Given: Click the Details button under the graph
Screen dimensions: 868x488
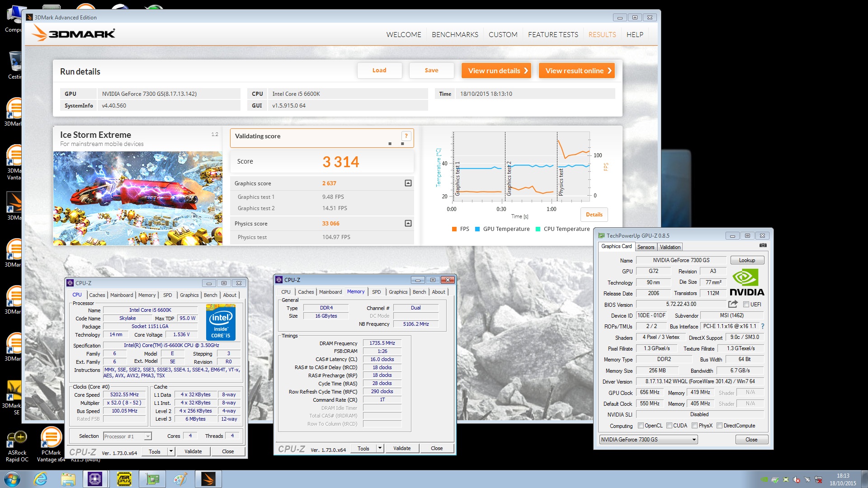Looking at the screenshot, I should point(594,215).
